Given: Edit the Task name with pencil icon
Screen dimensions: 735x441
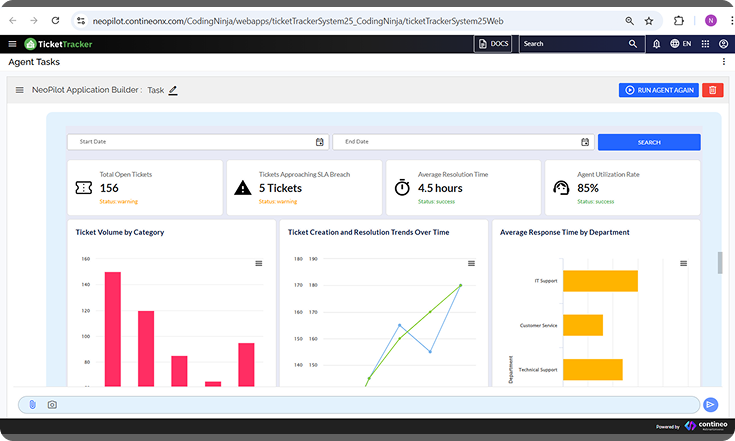Looking at the screenshot, I should 173,90.
